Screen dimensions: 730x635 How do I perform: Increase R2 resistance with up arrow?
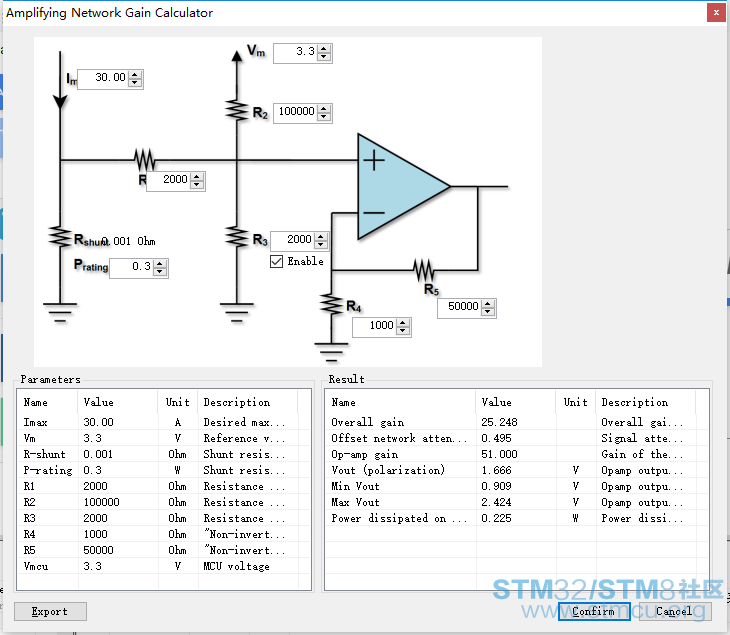pyautogui.click(x=324, y=108)
